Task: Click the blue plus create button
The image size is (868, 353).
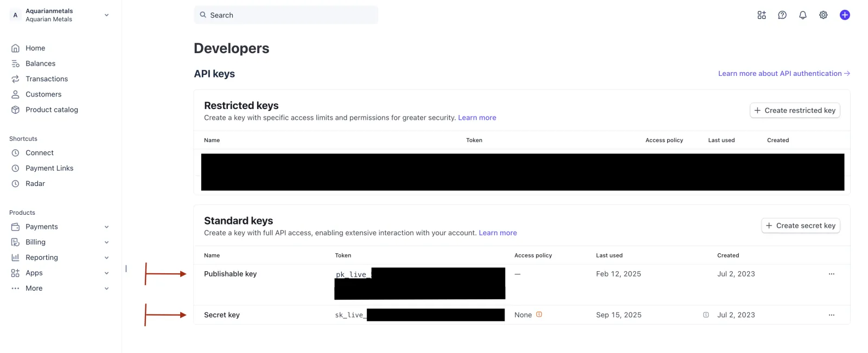Action: [845, 15]
